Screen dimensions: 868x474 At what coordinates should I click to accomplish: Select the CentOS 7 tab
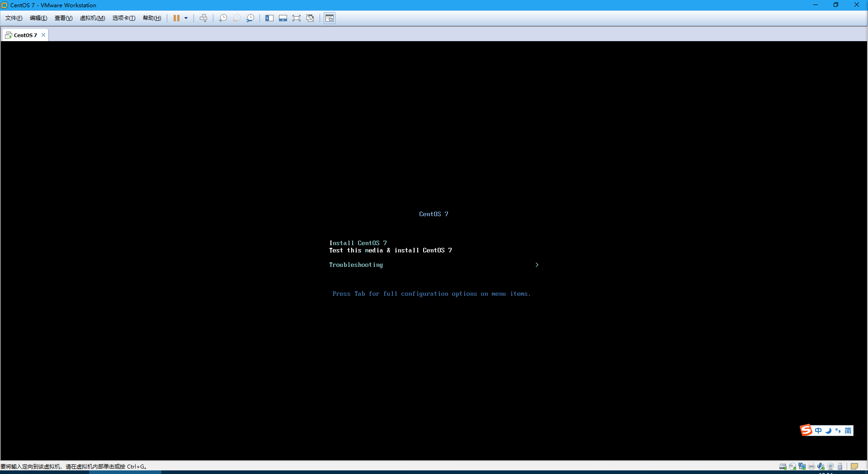click(25, 35)
